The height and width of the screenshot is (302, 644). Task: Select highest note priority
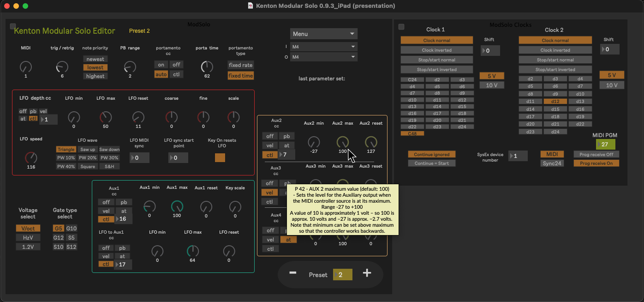95,76
